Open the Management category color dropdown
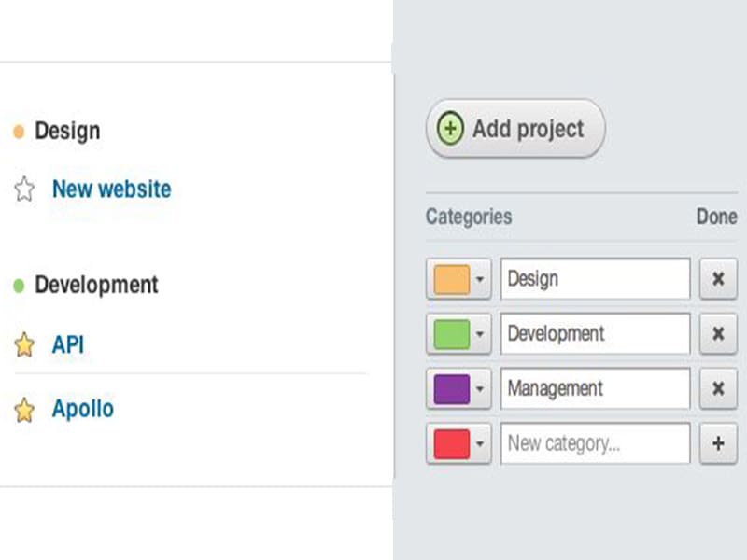This screenshot has height=560, width=747. (481, 388)
